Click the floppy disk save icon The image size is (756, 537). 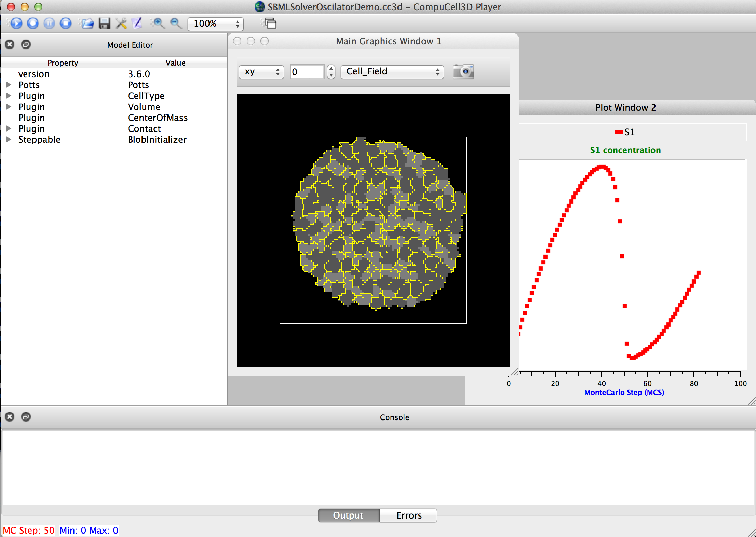(x=105, y=23)
